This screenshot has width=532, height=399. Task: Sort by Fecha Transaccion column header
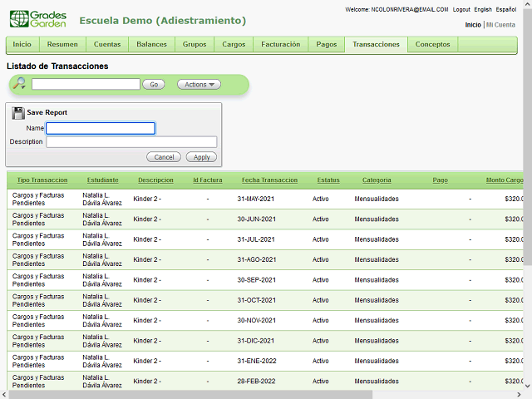pyautogui.click(x=269, y=180)
